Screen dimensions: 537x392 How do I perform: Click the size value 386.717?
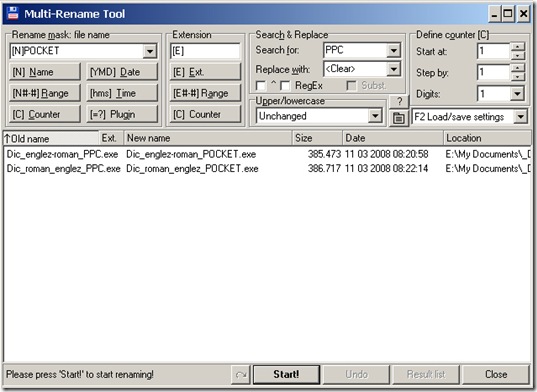click(x=324, y=169)
